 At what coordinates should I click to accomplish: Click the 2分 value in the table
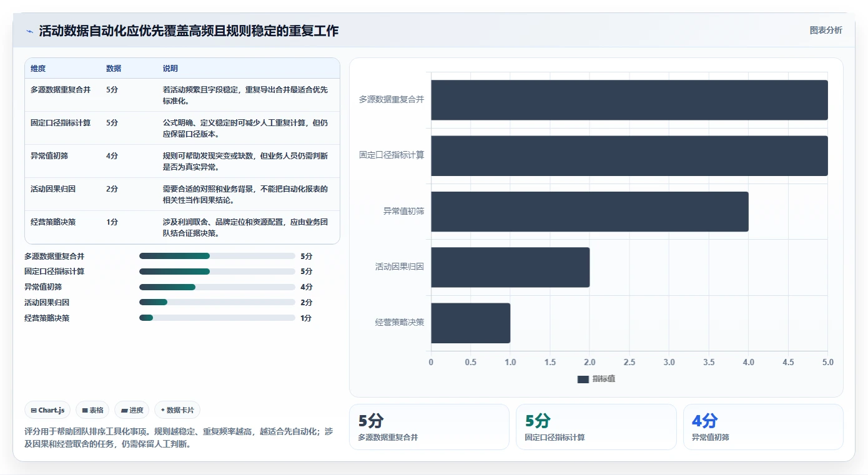click(x=112, y=189)
